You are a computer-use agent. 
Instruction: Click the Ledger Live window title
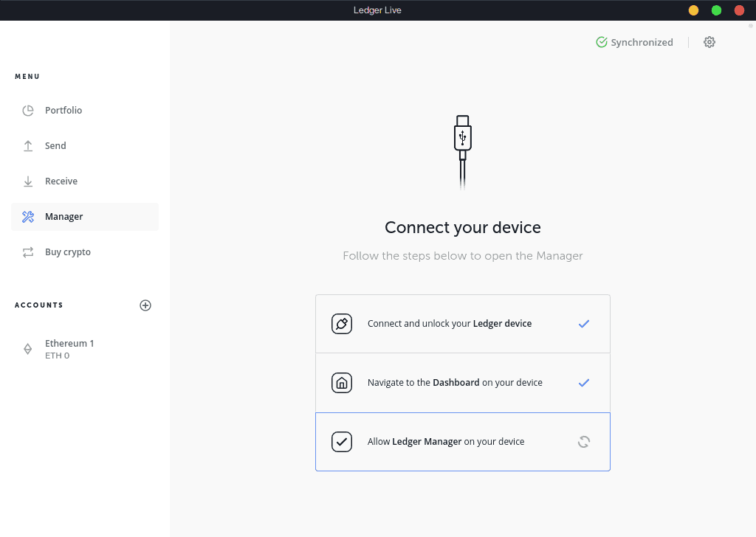[x=377, y=10]
